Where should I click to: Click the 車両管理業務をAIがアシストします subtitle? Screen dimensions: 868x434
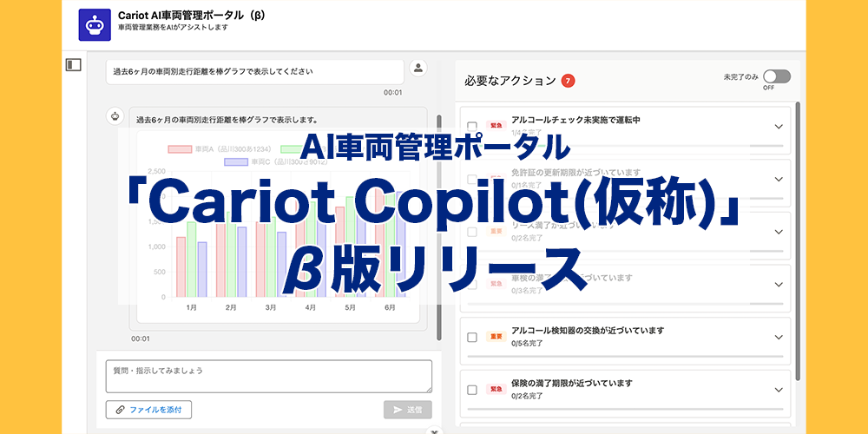pos(173,27)
